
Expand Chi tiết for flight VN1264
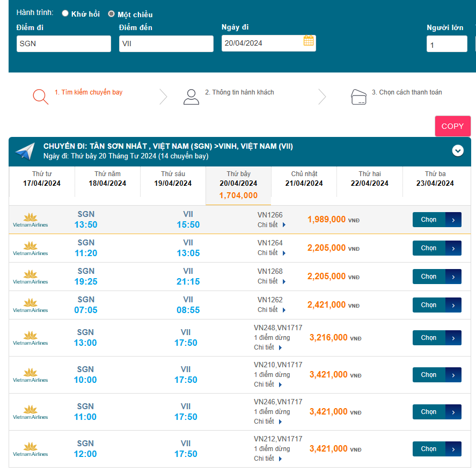(x=272, y=253)
